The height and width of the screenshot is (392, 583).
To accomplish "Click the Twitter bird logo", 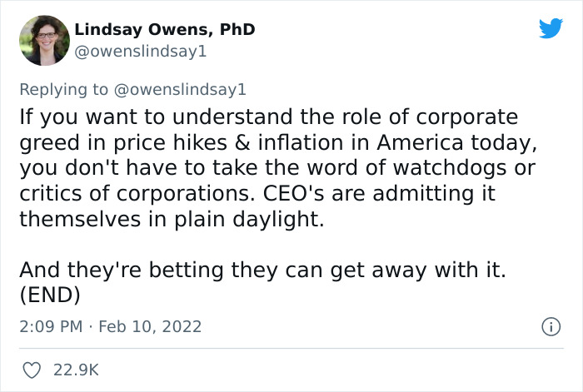I will tap(551, 28).
